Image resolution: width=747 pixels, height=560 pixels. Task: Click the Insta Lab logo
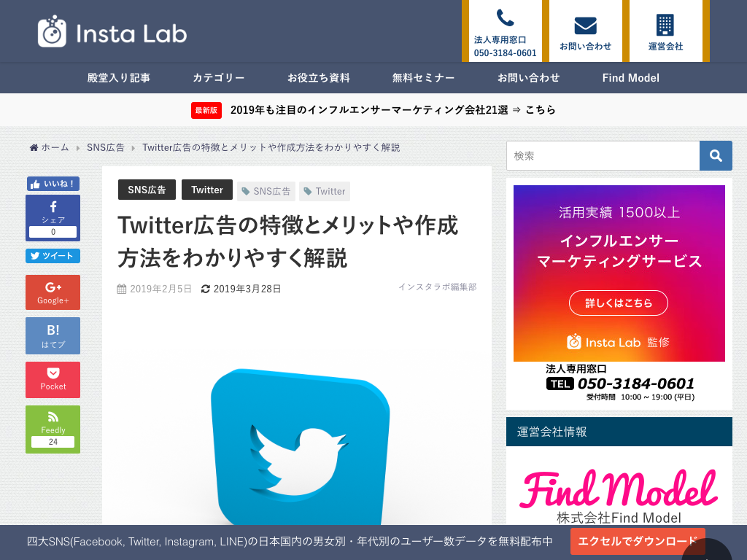(112, 31)
